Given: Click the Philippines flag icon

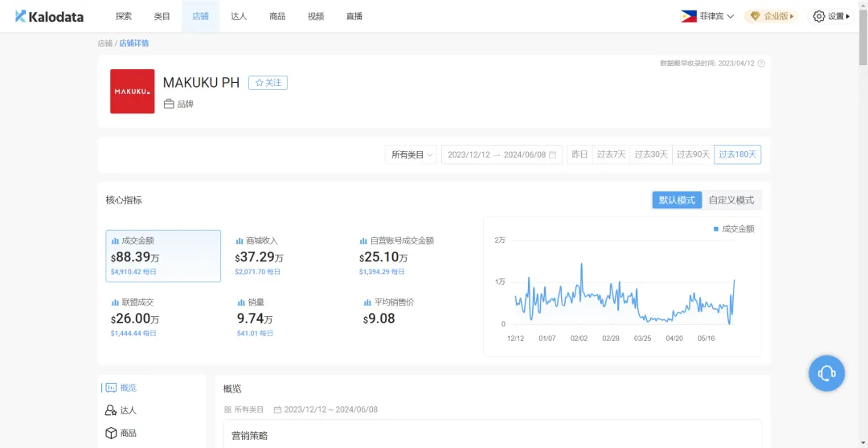Looking at the screenshot, I should 689,17.
